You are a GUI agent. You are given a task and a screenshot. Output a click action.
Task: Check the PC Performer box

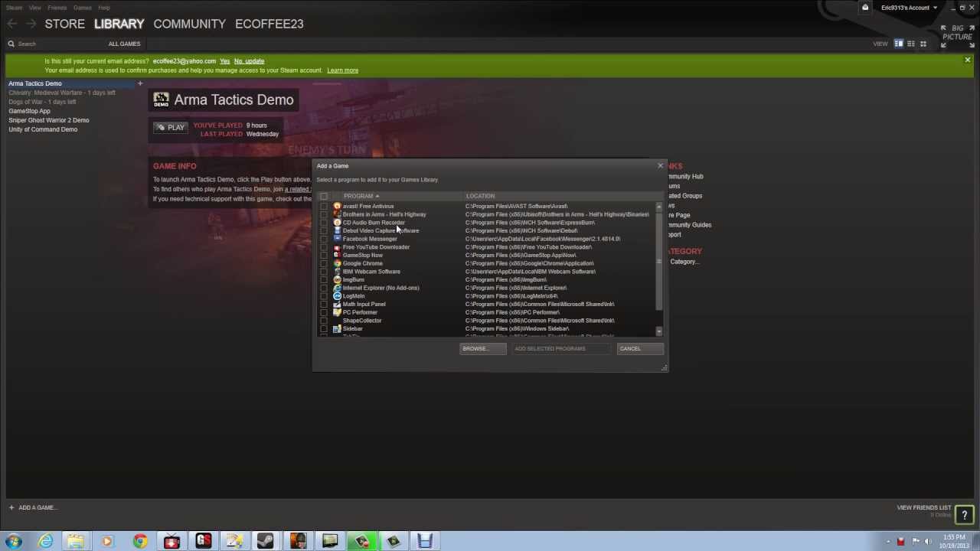click(x=324, y=312)
